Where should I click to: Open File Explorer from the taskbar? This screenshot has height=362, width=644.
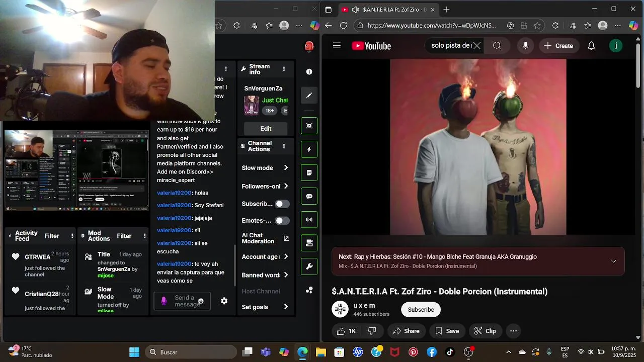[x=320, y=352]
